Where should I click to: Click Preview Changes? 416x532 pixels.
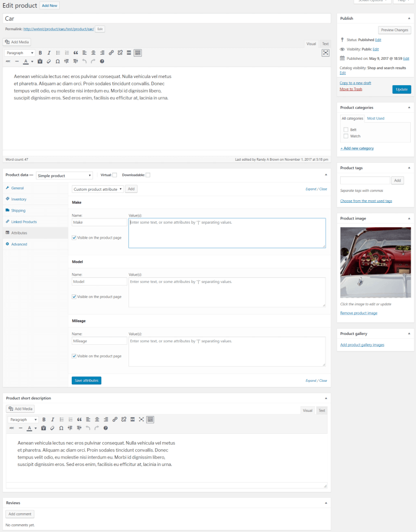click(394, 30)
